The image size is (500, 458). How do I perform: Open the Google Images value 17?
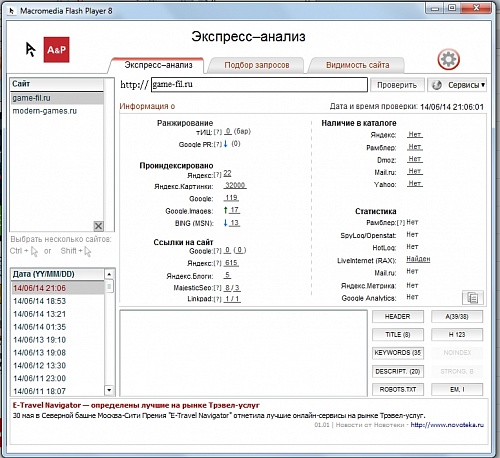tap(234, 210)
